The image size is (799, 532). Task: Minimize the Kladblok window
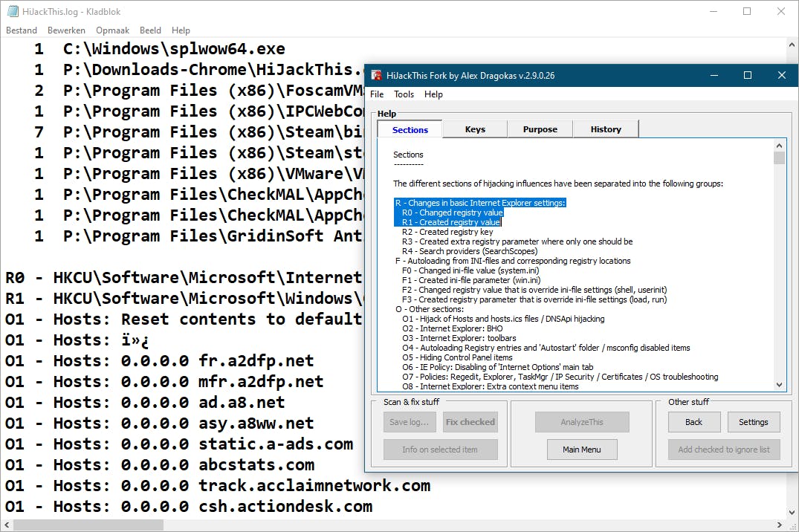coord(714,11)
